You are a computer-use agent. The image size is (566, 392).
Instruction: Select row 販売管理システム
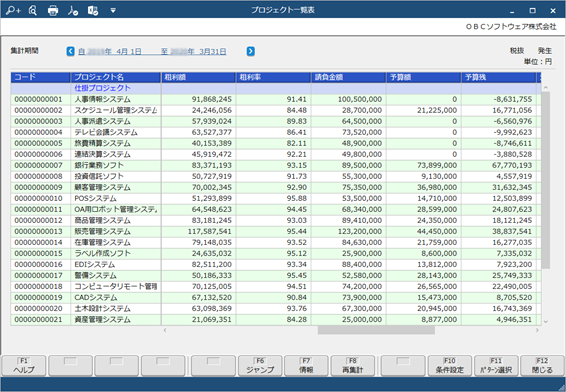click(x=276, y=231)
